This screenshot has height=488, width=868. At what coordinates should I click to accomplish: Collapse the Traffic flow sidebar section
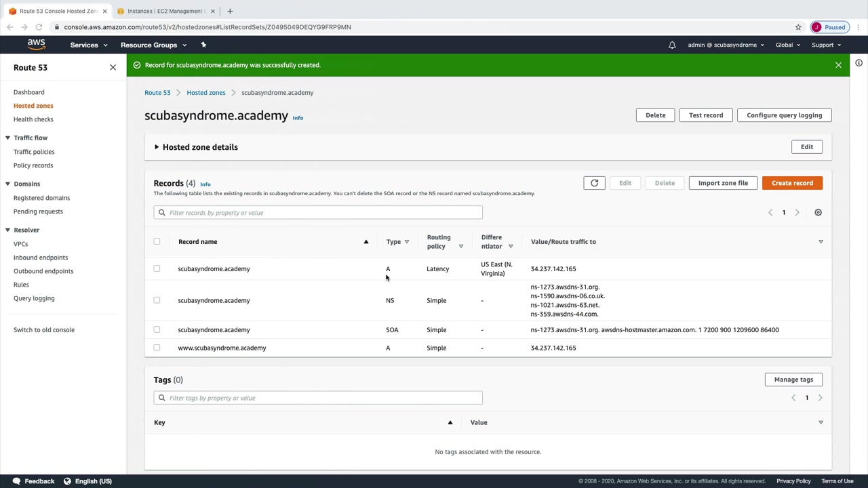(7, 138)
